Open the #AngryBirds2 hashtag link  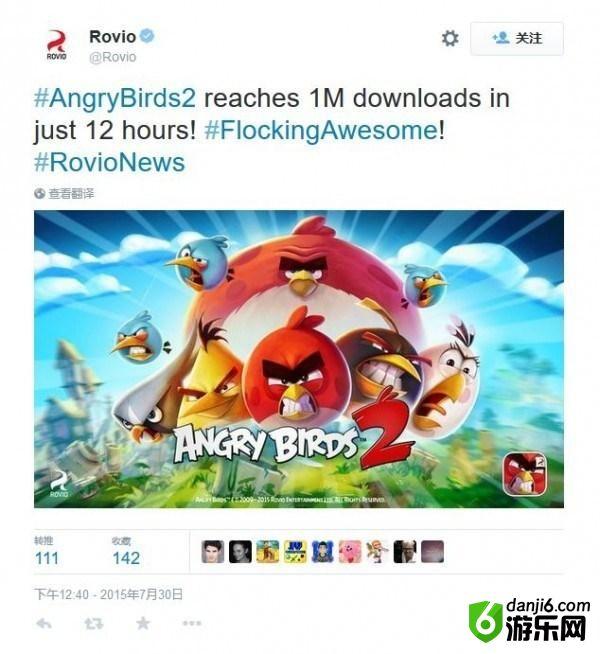pos(115,98)
